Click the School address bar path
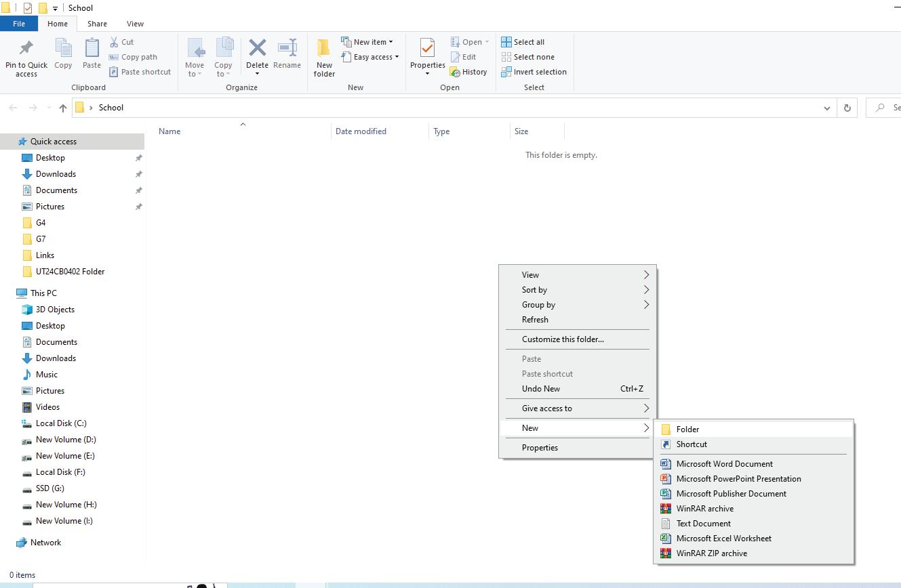Screen dimensions: 901x588 111,108
